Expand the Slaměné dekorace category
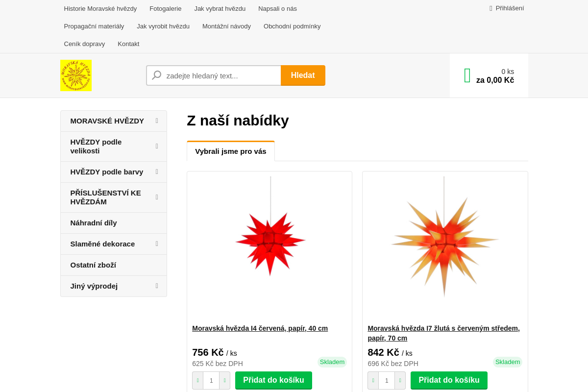This screenshot has height=392, width=588. tap(156, 244)
